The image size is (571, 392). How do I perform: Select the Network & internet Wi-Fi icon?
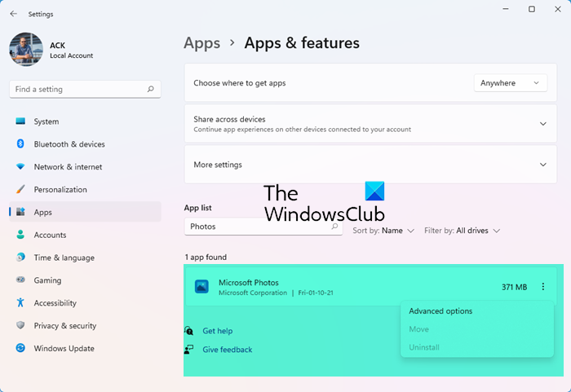point(20,167)
